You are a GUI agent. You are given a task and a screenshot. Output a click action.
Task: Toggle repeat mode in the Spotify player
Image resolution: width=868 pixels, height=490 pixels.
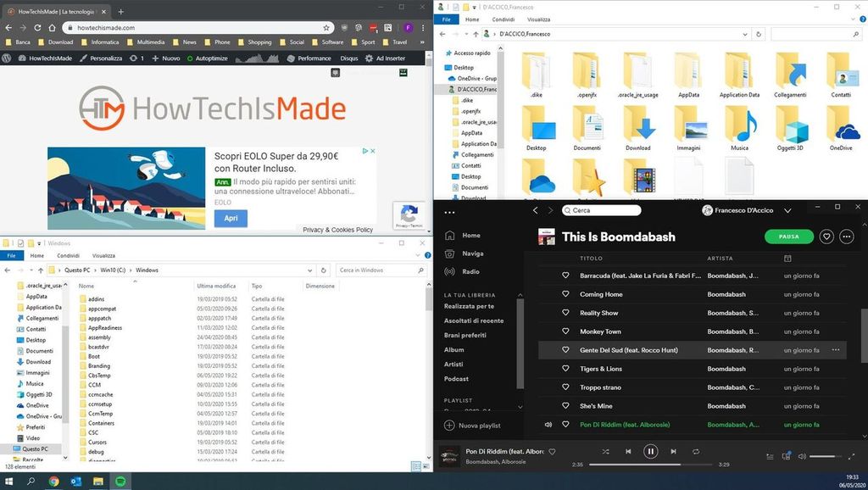[x=696, y=451]
